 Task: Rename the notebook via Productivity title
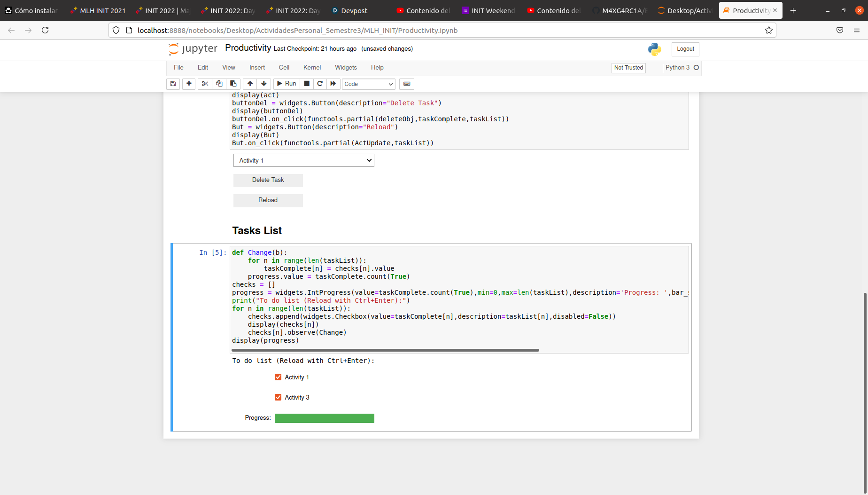point(248,48)
